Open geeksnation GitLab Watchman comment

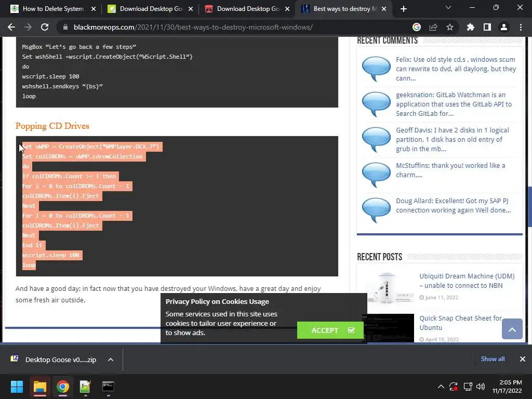454,104
